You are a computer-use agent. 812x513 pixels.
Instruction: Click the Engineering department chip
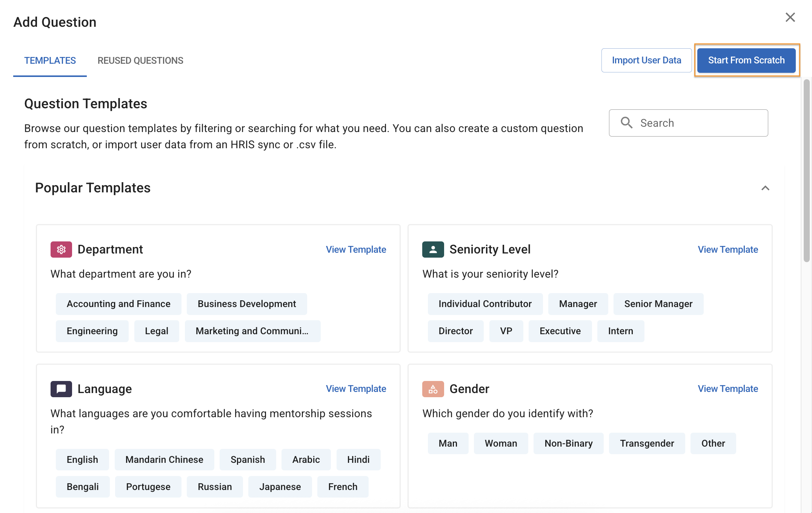(x=92, y=331)
